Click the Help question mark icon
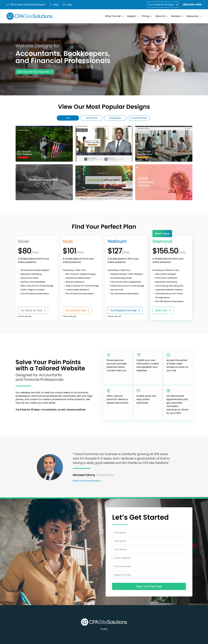The height and width of the screenshot is (644, 208). point(64,5)
